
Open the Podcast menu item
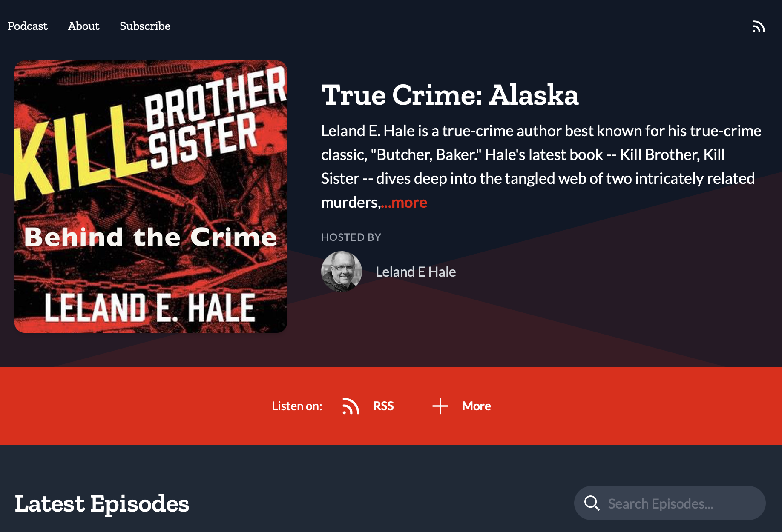(28, 26)
